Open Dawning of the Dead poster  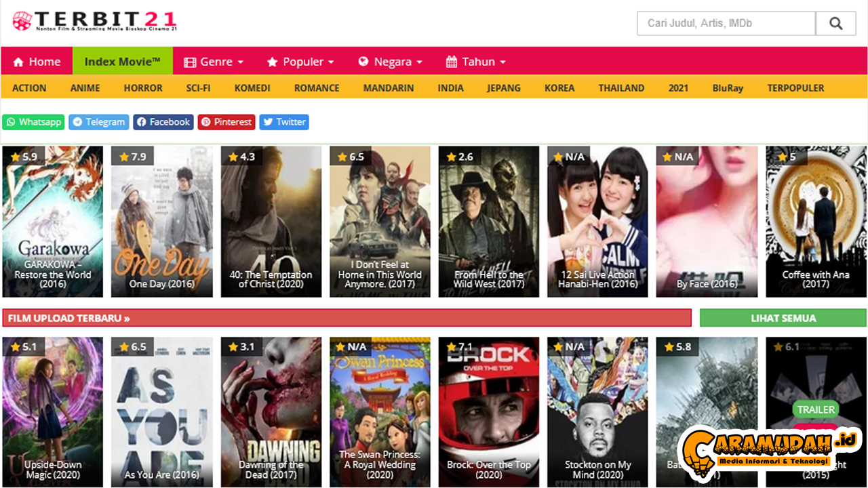[271, 412]
